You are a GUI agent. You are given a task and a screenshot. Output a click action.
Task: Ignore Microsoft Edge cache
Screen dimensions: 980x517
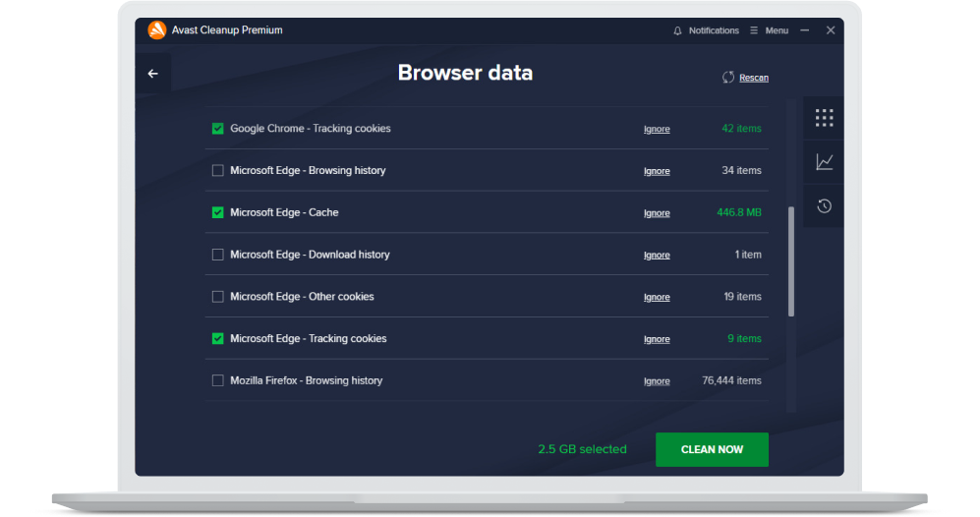(657, 212)
